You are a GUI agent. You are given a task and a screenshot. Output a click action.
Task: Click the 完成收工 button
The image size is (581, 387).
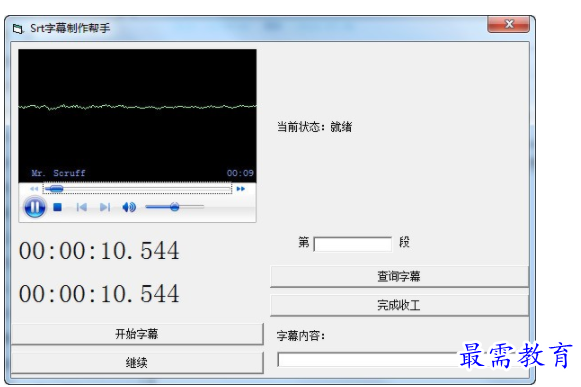(x=399, y=305)
